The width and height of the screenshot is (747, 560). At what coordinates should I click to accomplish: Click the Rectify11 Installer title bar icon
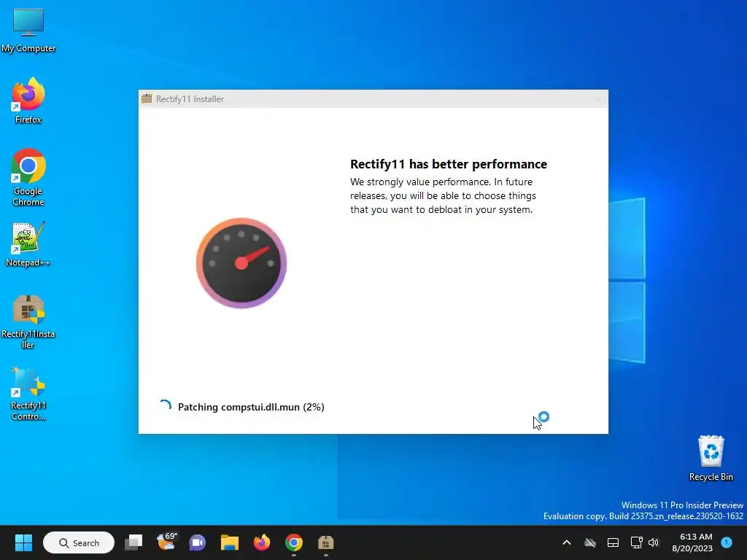147,98
